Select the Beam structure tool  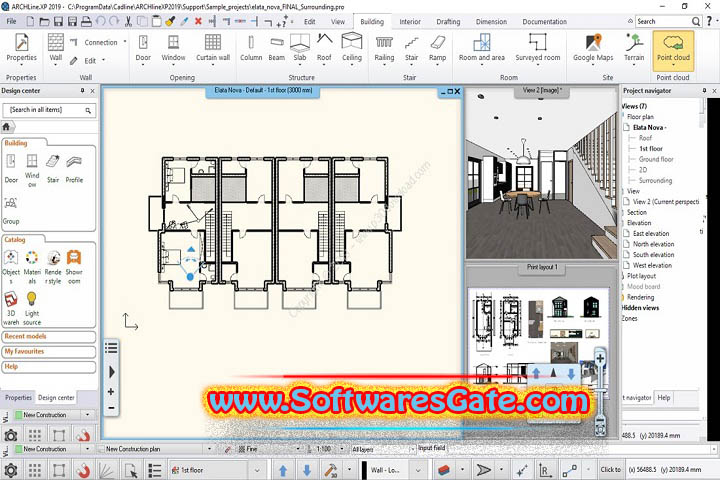276,48
